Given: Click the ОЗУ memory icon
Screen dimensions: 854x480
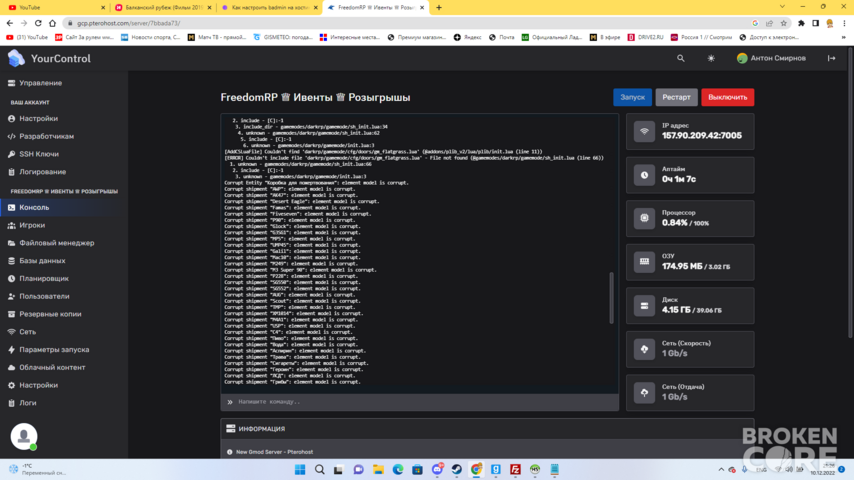Looking at the screenshot, I should pyautogui.click(x=644, y=262).
